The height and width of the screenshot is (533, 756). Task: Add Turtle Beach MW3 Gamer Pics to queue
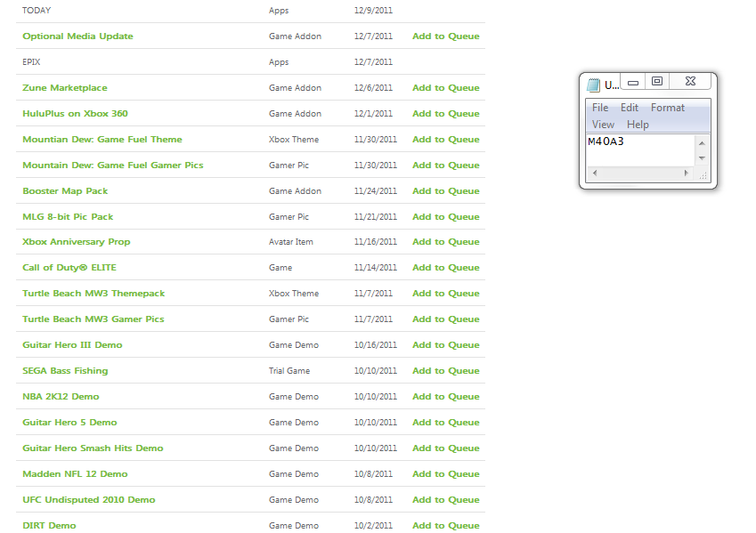point(446,319)
